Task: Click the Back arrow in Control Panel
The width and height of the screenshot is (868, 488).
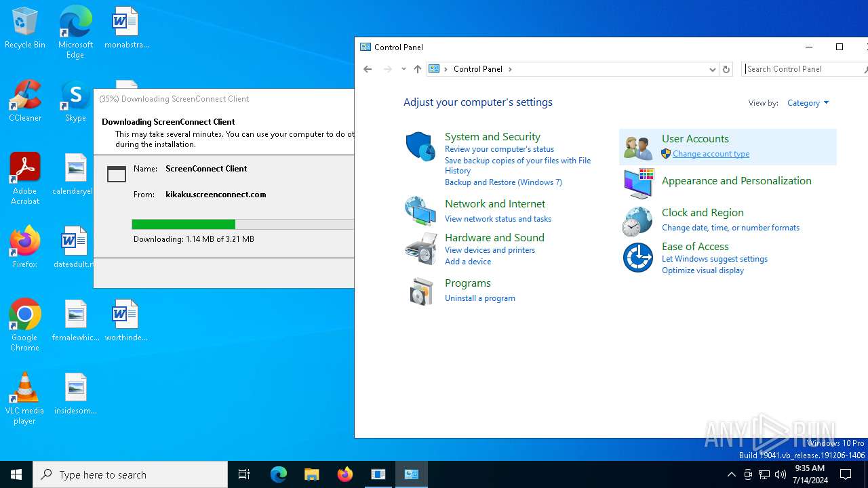Action: click(x=368, y=69)
